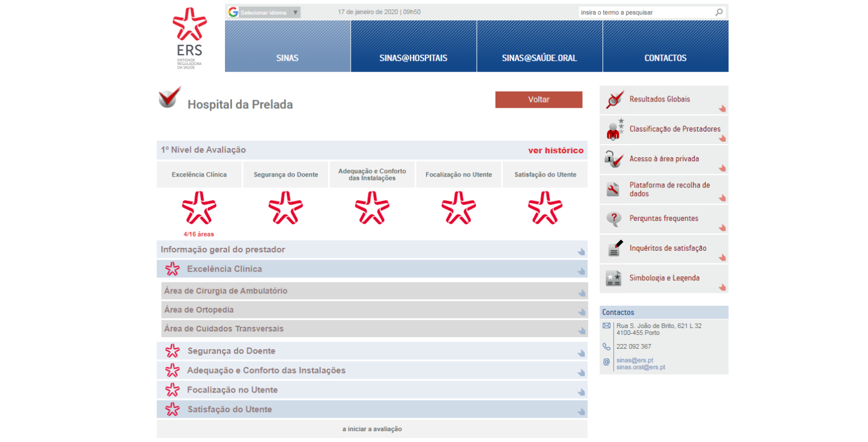The height and width of the screenshot is (442, 868).
Task: Expand Área de Cuidados Transversais row
Action: pyautogui.click(x=375, y=329)
